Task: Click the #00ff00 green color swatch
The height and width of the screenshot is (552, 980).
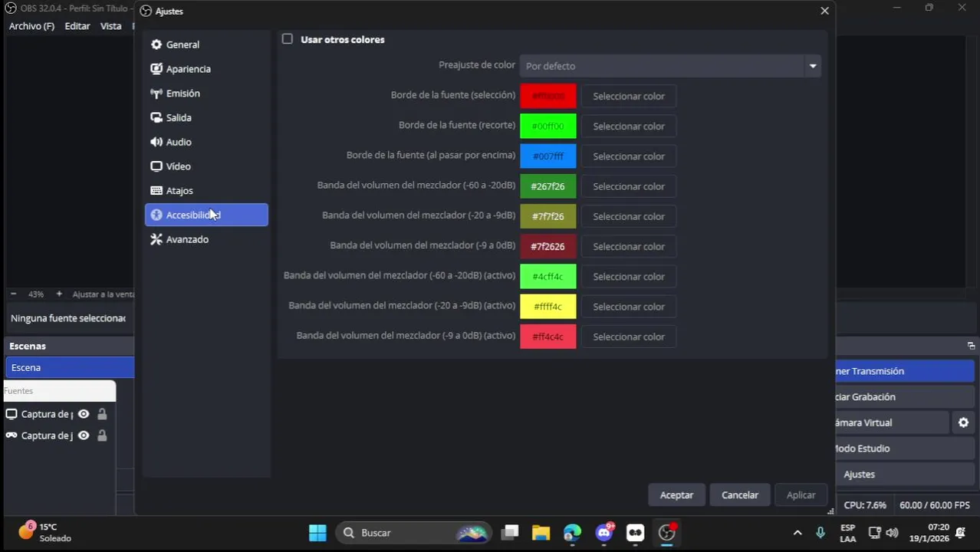Action: (548, 126)
